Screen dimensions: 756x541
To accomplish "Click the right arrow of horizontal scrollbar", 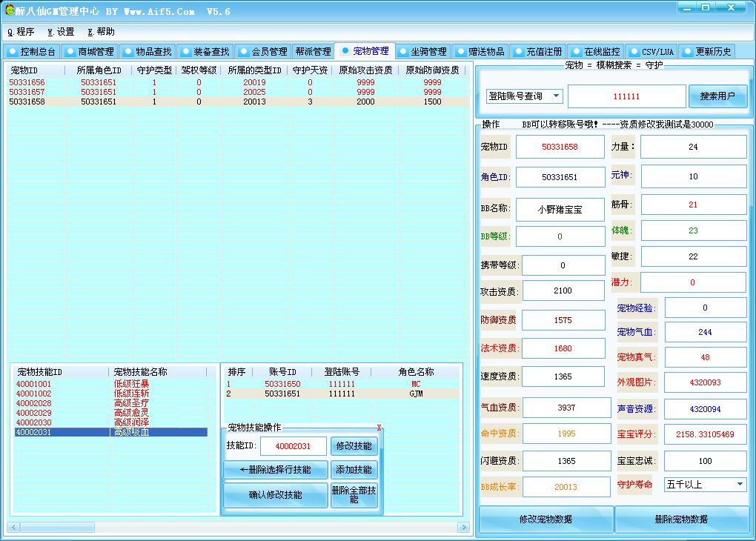I will click(464, 528).
